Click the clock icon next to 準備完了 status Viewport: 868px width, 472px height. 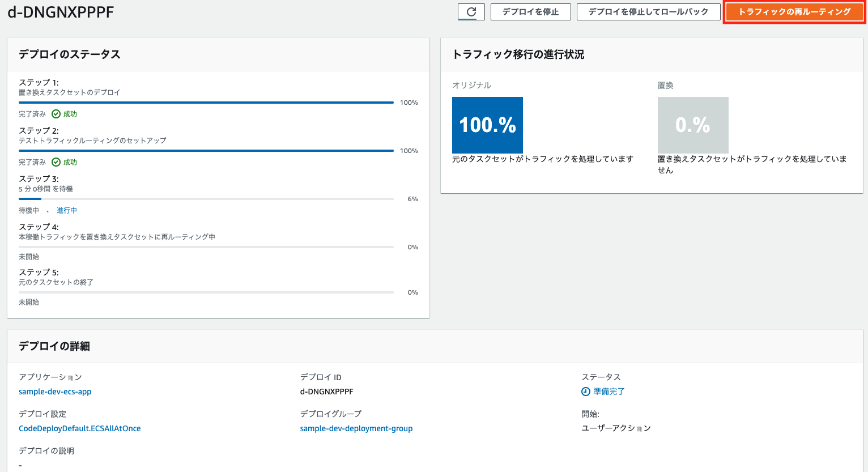(587, 391)
